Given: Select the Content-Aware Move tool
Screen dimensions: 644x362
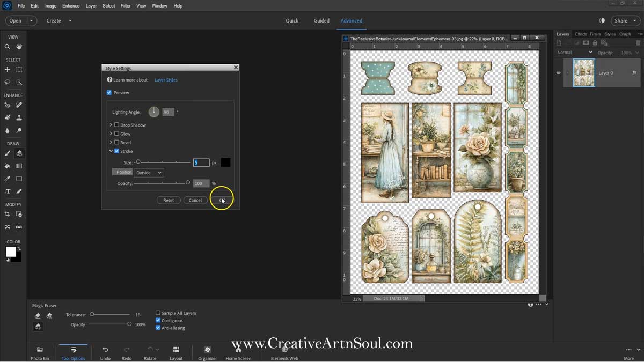Looking at the screenshot, I should pos(8,227).
